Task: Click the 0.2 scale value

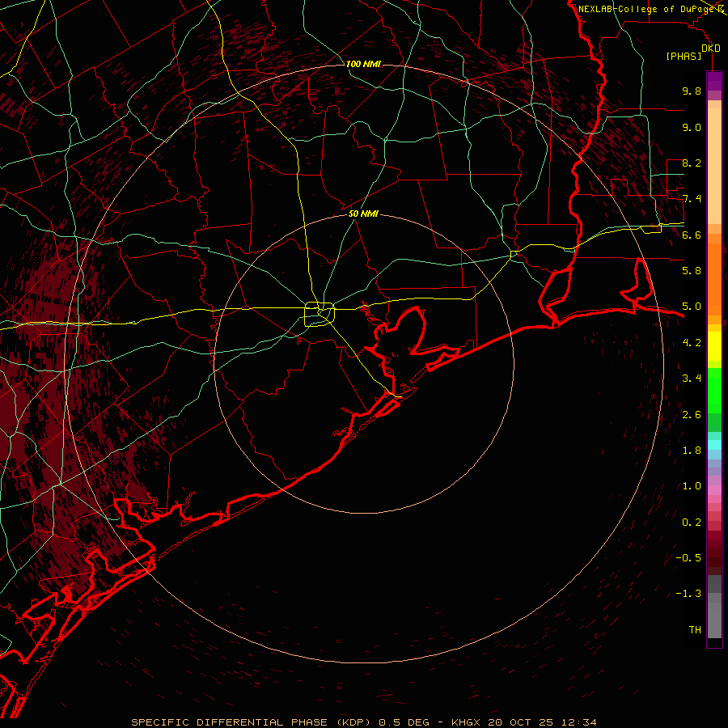Action: tap(692, 523)
